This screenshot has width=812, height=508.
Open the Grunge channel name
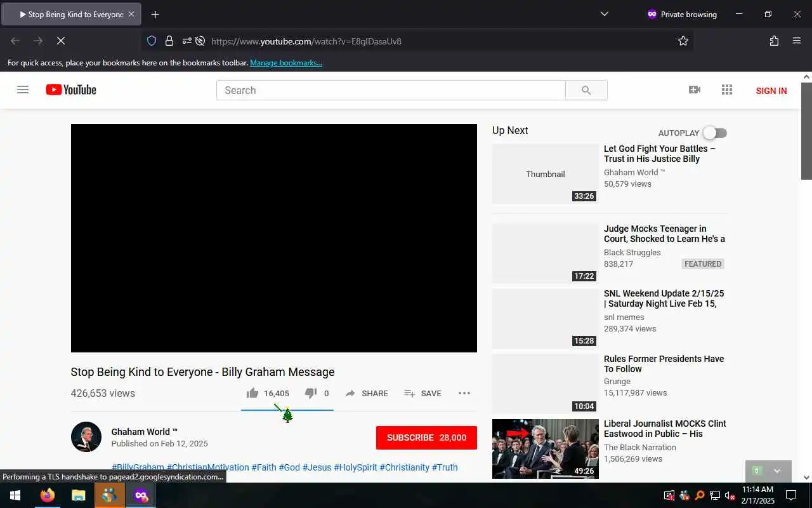point(617,382)
